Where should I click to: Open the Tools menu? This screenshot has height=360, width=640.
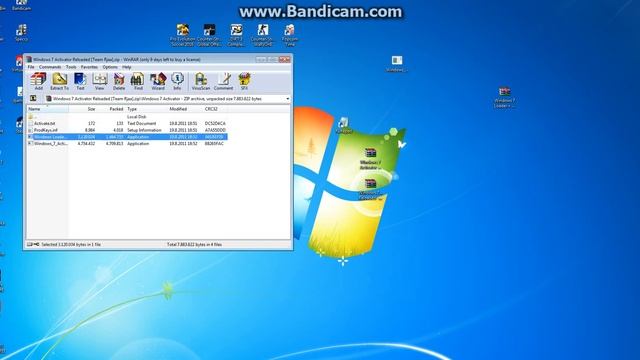71,67
